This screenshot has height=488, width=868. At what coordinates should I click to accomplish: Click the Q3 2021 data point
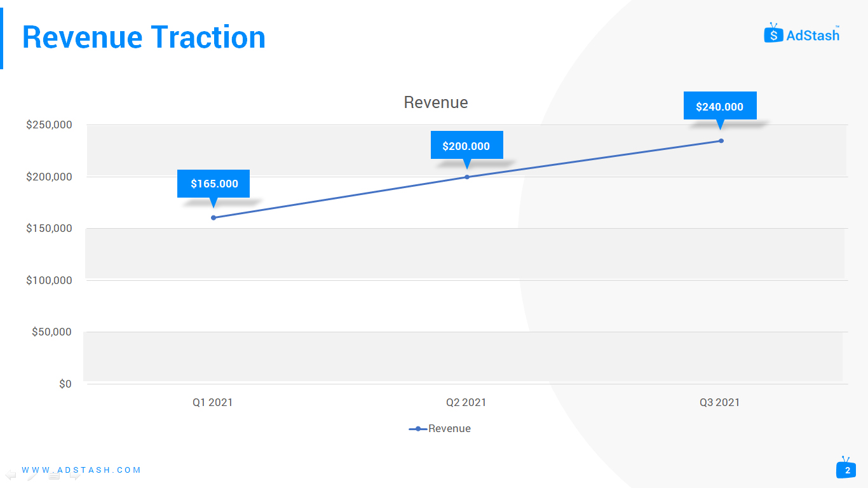[x=721, y=140]
